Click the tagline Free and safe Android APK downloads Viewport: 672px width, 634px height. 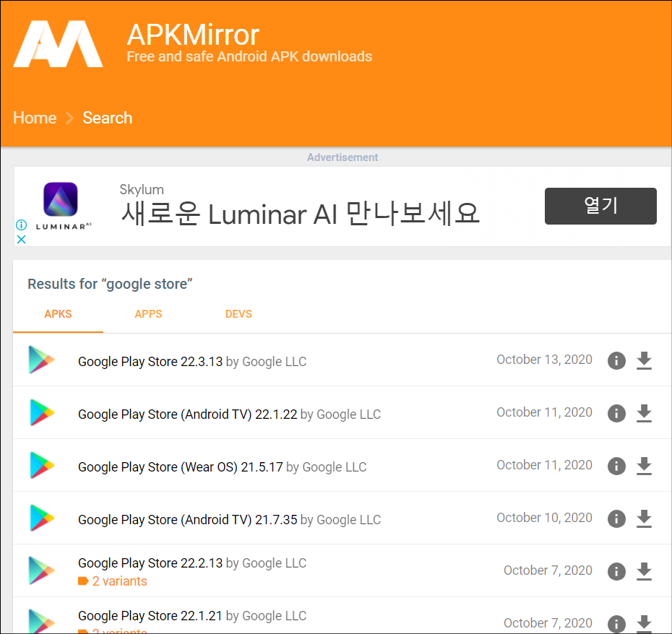249,56
